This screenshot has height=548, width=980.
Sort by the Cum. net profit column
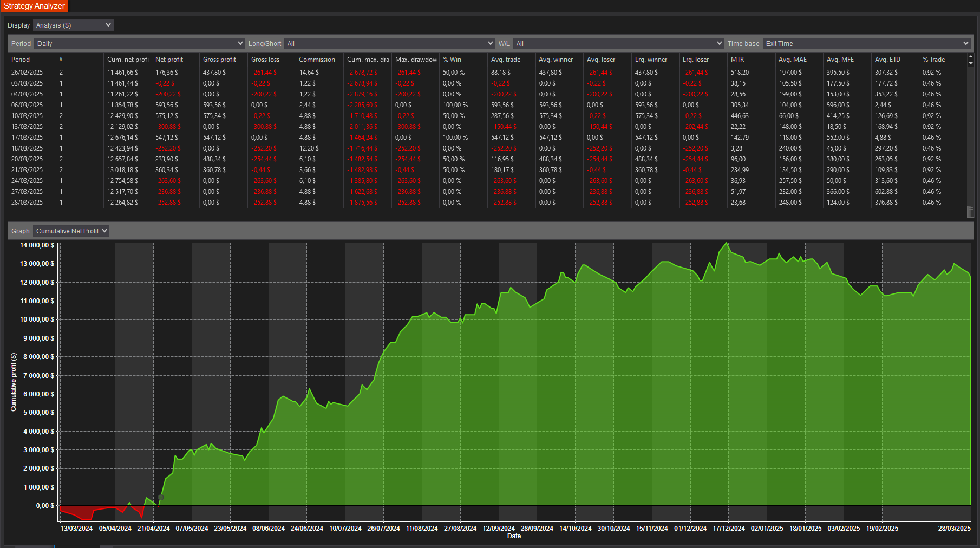pos(127,60)
